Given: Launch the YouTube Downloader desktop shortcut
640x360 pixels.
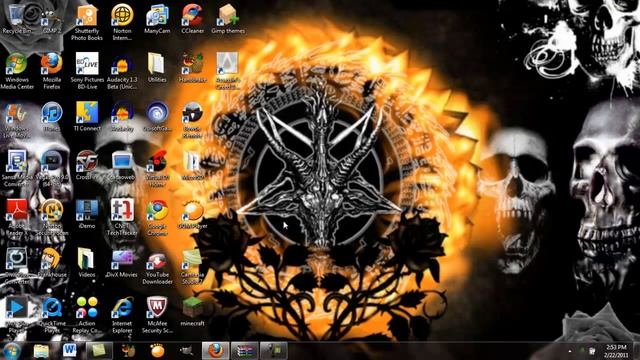Looking at the screenshot, I should [x=157, y=266].
